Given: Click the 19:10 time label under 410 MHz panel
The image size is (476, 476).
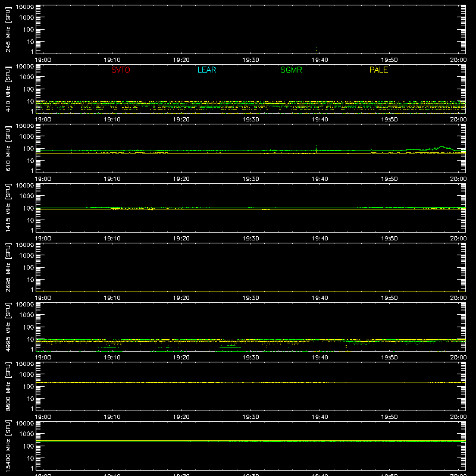Looking at the screenshot, I should 112,120.
